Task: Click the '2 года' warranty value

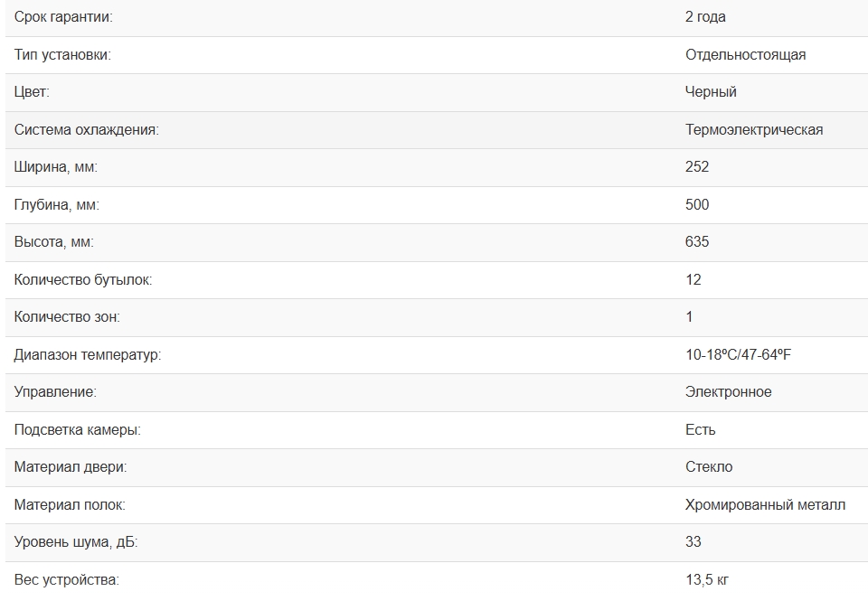Action: tap(705, 17)
